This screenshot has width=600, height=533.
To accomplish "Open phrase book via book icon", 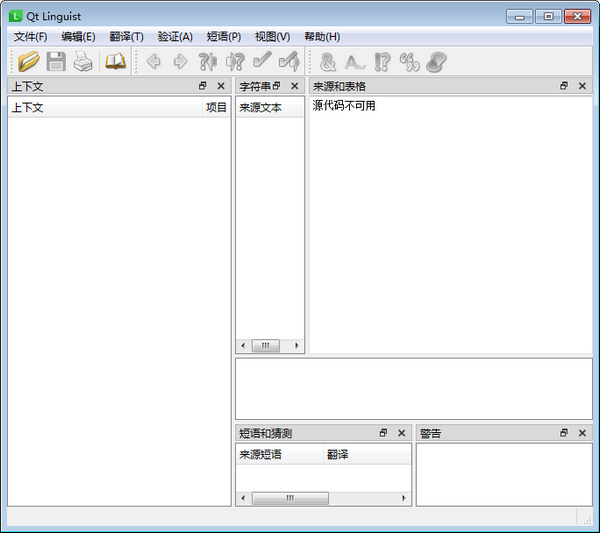I will click(x=115, y=61).
